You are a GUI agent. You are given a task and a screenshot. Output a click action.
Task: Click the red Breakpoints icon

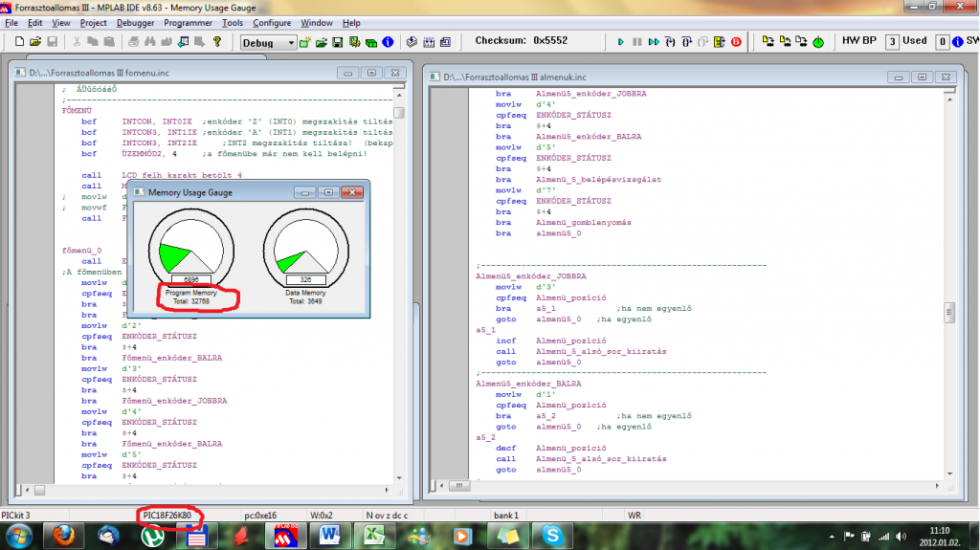pos(736,42)
